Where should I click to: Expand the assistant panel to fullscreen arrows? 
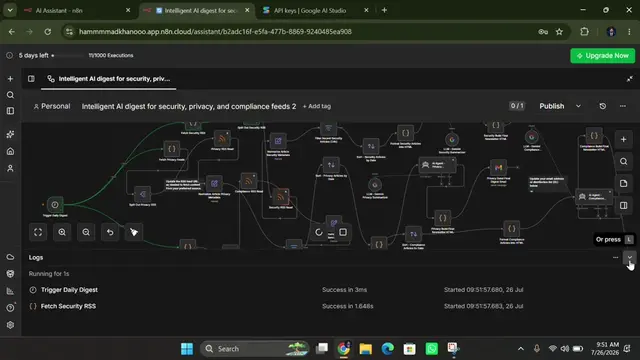[x=629, y=79]
